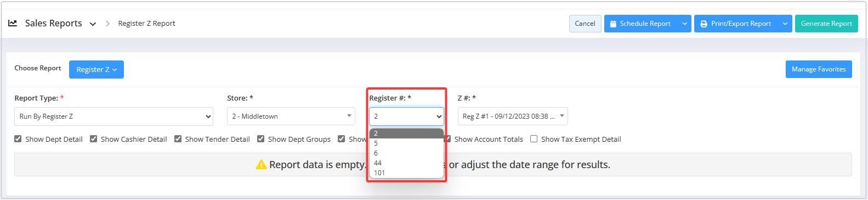Click the calendar icon on Schedule Report
This screenshot has width=868, height=200.
(x=613, y=24)
